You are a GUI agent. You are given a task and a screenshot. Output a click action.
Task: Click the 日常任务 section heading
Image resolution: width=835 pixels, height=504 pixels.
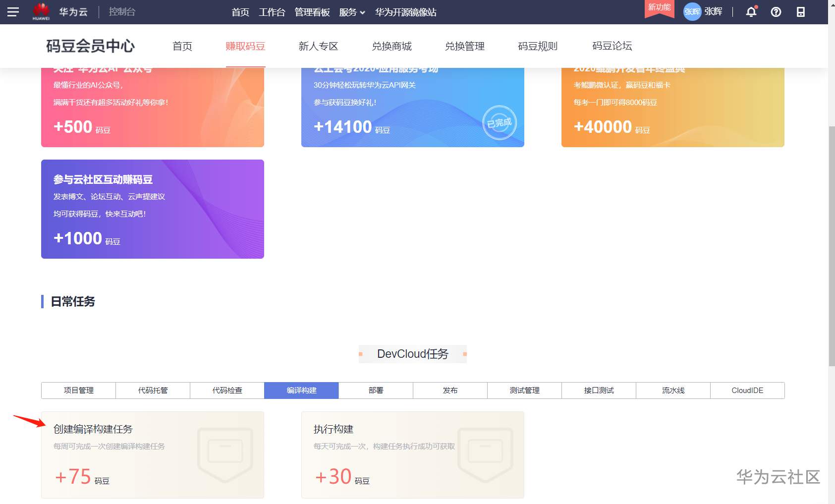tap(73, 301)
